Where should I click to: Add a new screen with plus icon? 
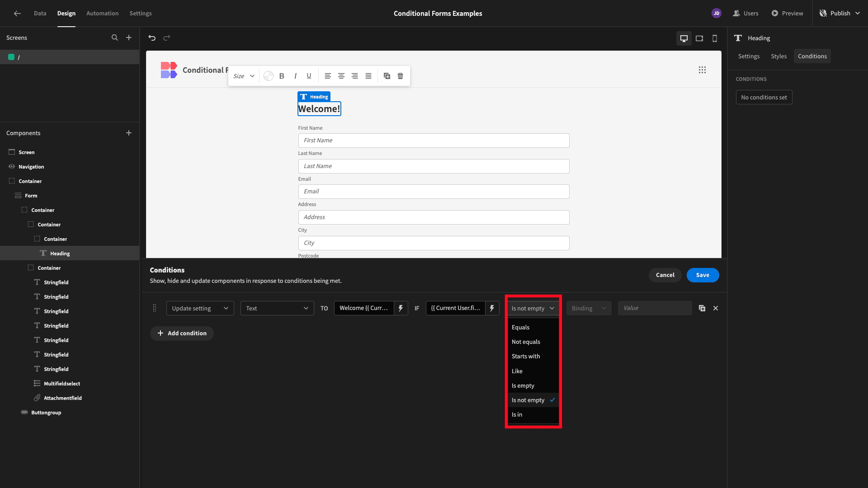tap(129, 38)
